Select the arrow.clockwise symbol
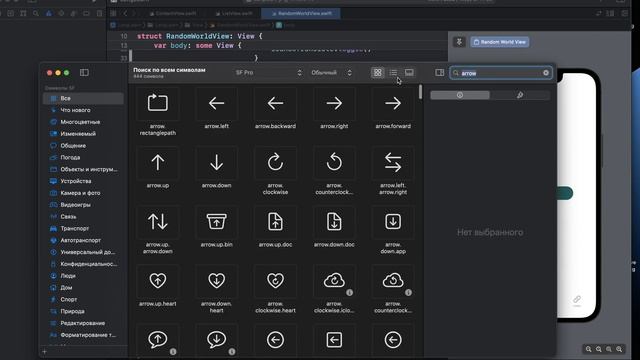 point(275,162)
